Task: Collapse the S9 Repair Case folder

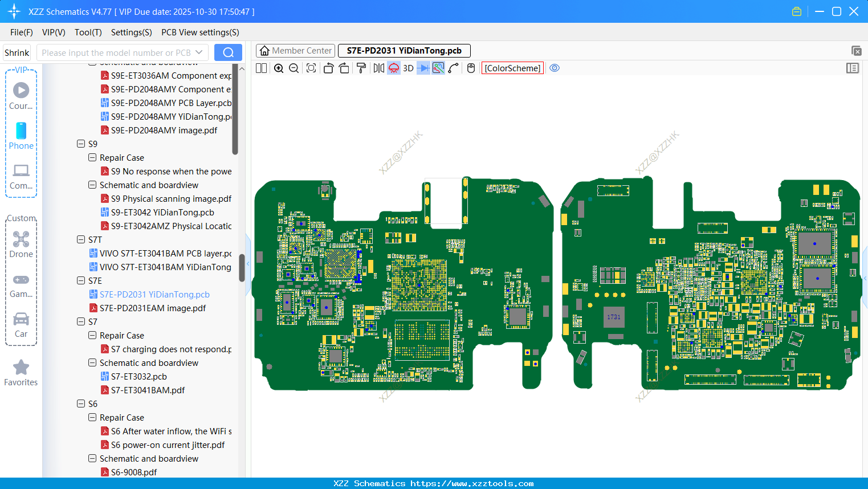Action: pyautogui.click(x=92, y=157)
